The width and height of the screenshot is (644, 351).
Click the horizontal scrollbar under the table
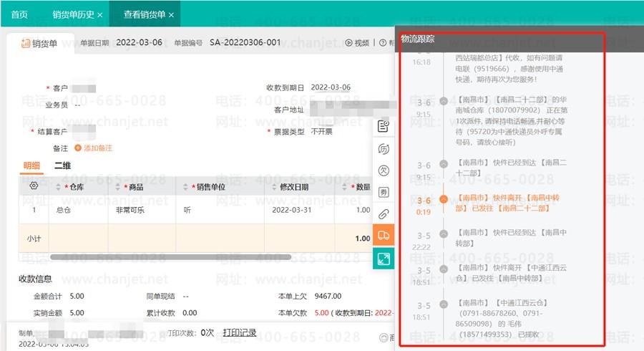(170, 257)
